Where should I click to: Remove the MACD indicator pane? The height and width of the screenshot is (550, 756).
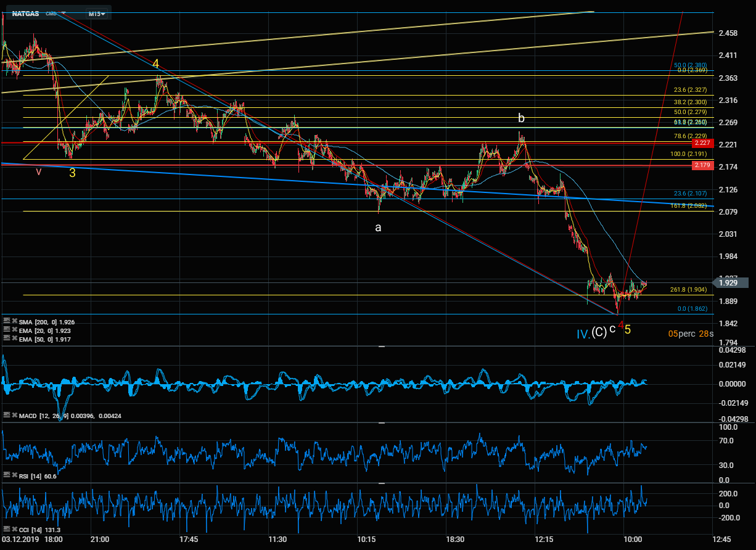click(x=14, y=416)
